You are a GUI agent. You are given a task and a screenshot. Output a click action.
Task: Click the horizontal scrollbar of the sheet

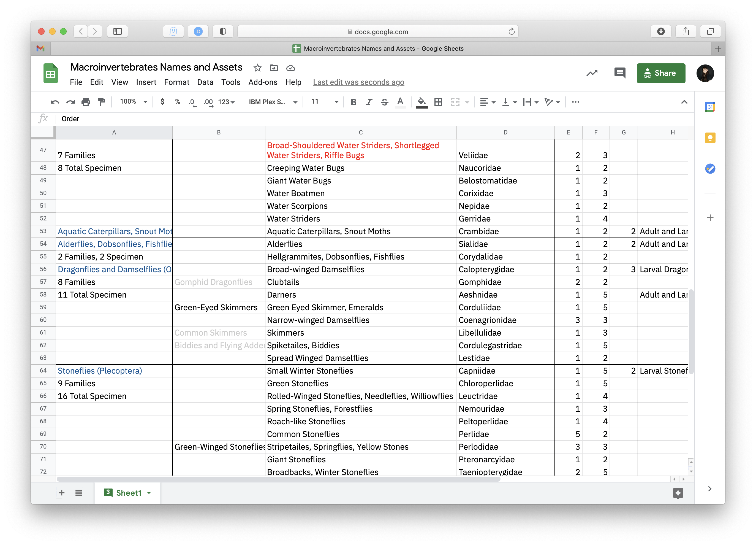pyautogui.click(x=278, y=479)
